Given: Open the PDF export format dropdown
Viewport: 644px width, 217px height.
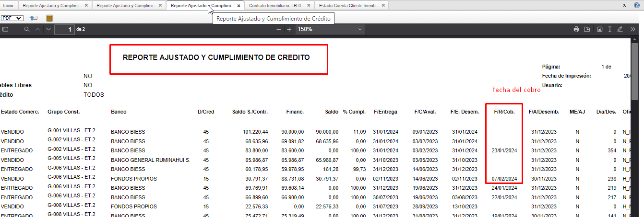Looking at the screenshot, I should [12, 18].
